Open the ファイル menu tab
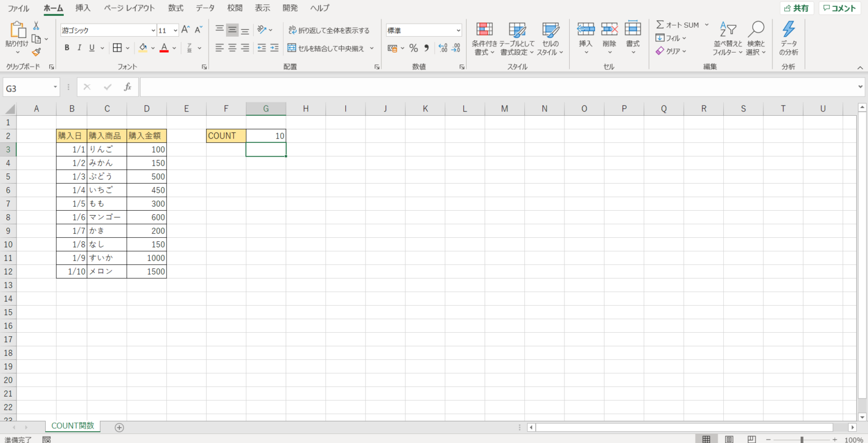The image size is (868, 443). (x=18, y=8)
